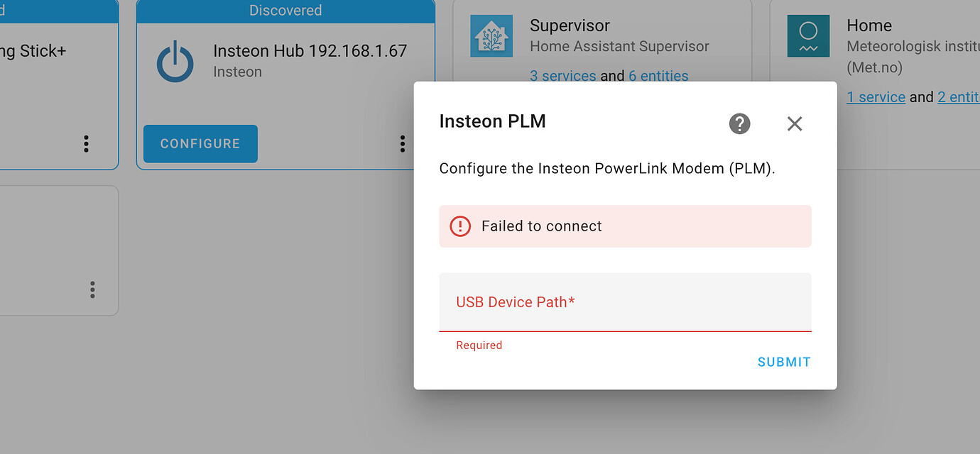Open the 6 entities link under Supervisor
Screen dimensions: 980x454
[658, 75]
